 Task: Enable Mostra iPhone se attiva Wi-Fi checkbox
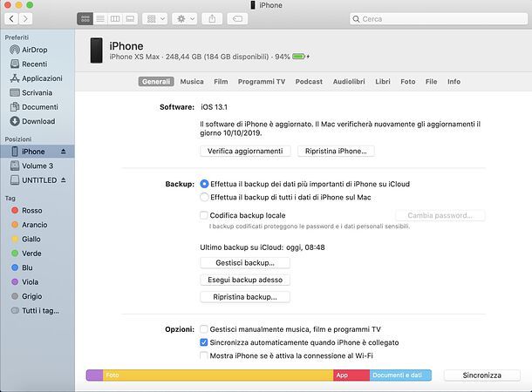tap(204, 355)
